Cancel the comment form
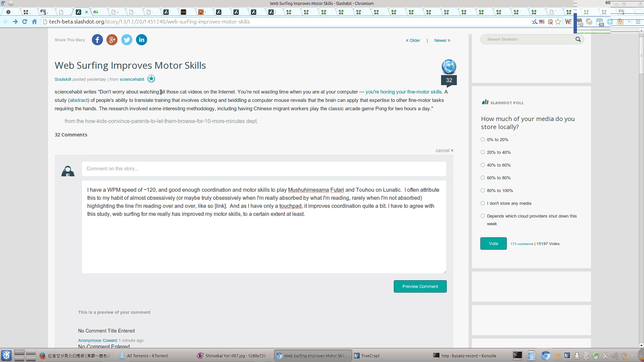Image resolution: width=644 pixels, height=362 pixels. (444, 150)
